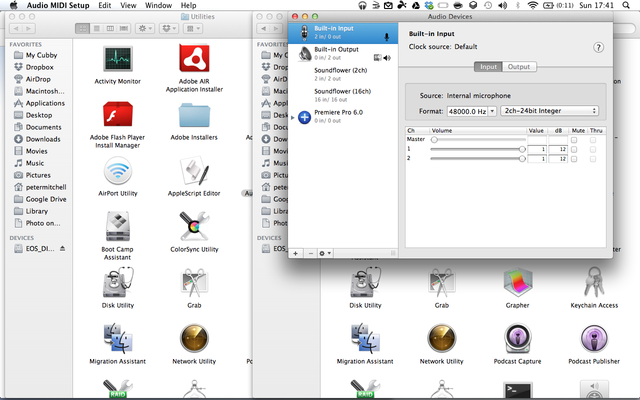
Task: Select Grab in the left Utilities window
Action: click(x=194, y=282)
